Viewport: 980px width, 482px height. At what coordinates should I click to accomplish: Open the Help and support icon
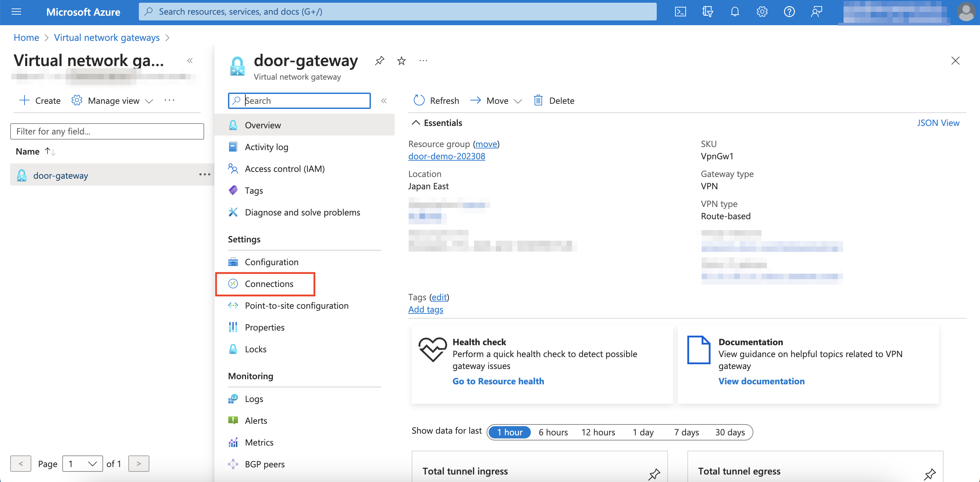coord(789,12)
